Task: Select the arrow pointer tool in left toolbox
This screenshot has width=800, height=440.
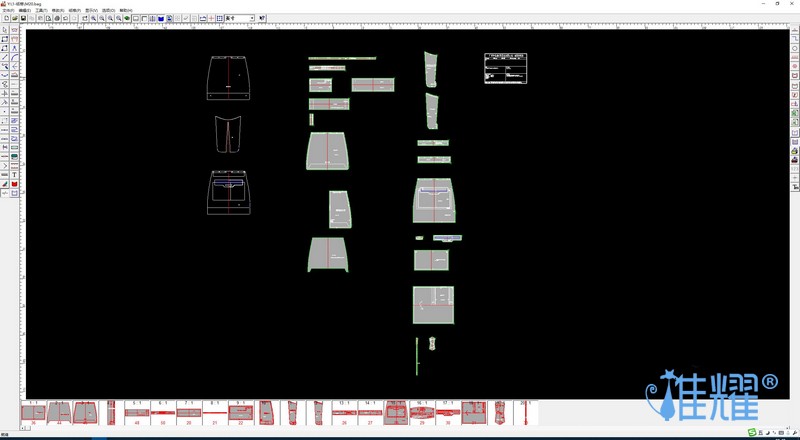Action: [x=5, y=30]
